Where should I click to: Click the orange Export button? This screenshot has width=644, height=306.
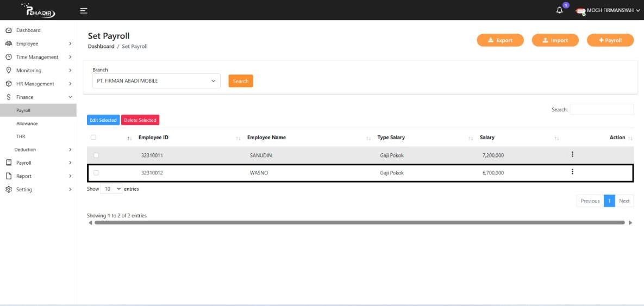[500, 40]
